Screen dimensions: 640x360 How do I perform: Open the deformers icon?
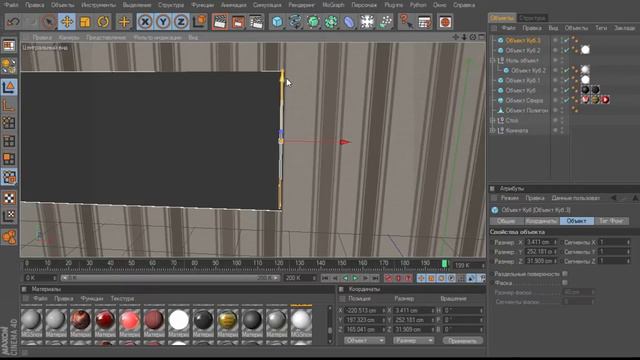(x=349, y=22)
